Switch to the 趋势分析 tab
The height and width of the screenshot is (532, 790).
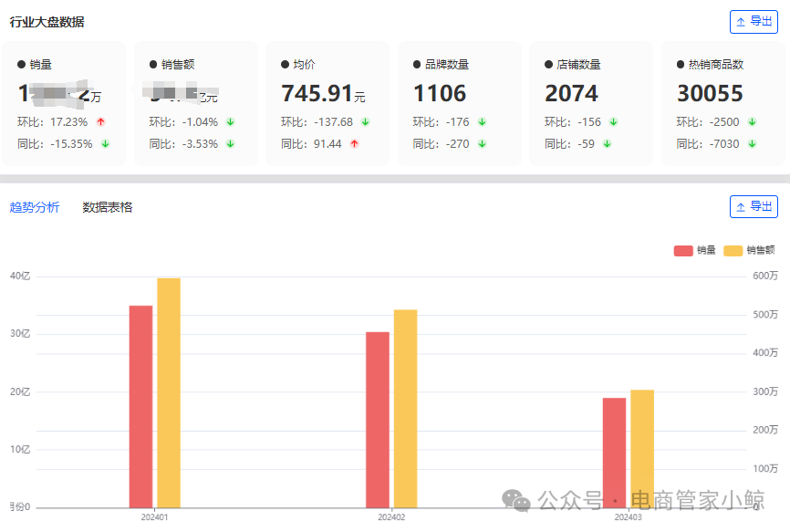click(35, 207)
